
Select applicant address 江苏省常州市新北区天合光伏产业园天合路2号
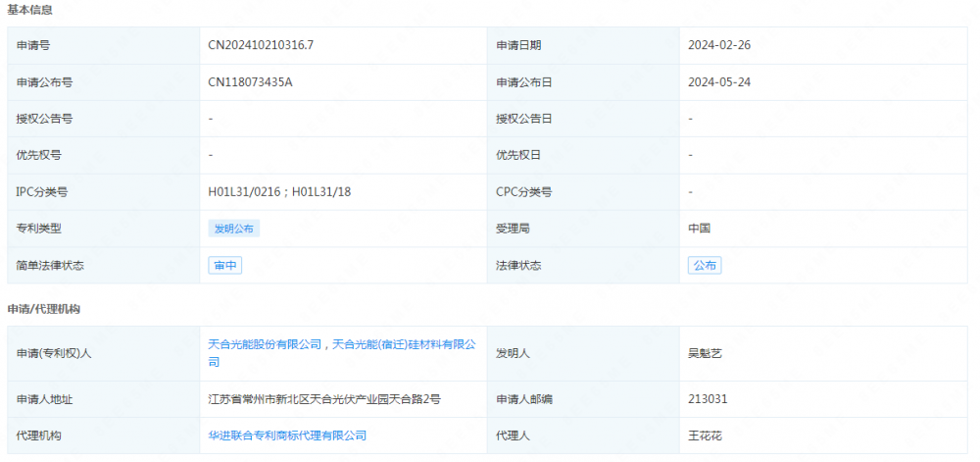tap(324, 399)
